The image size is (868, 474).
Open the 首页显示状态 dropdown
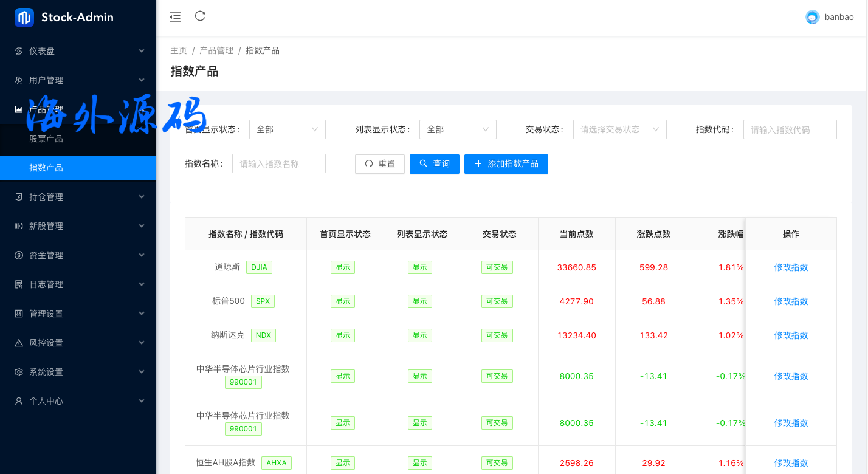point(287,129)
